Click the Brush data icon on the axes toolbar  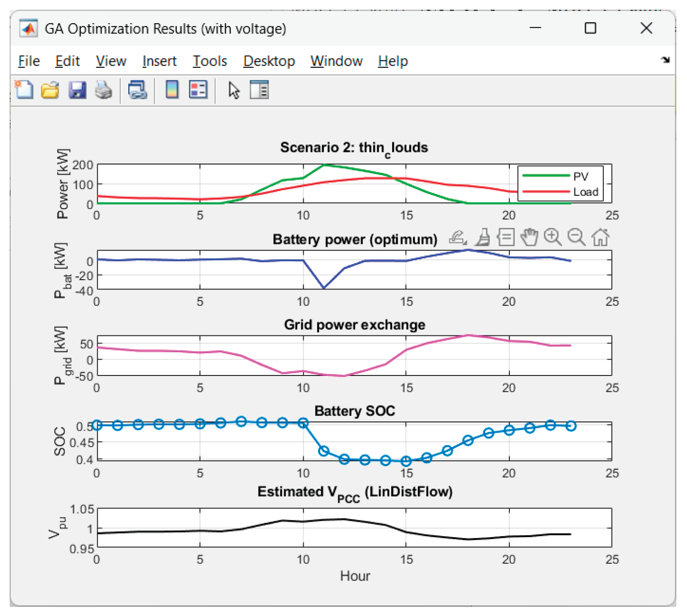point(482,238)
